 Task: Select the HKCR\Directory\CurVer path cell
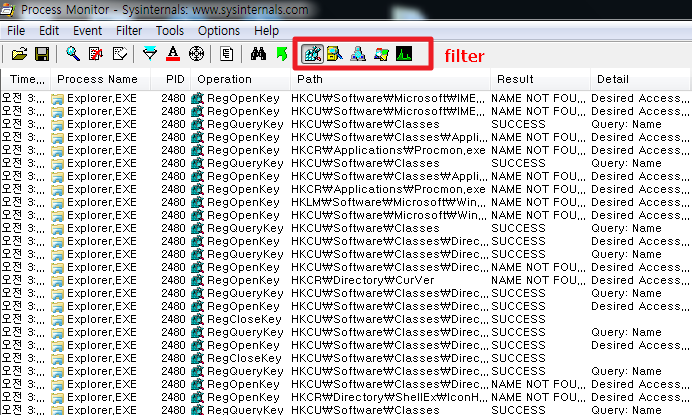pyautogui.click(x=362, y=280)
